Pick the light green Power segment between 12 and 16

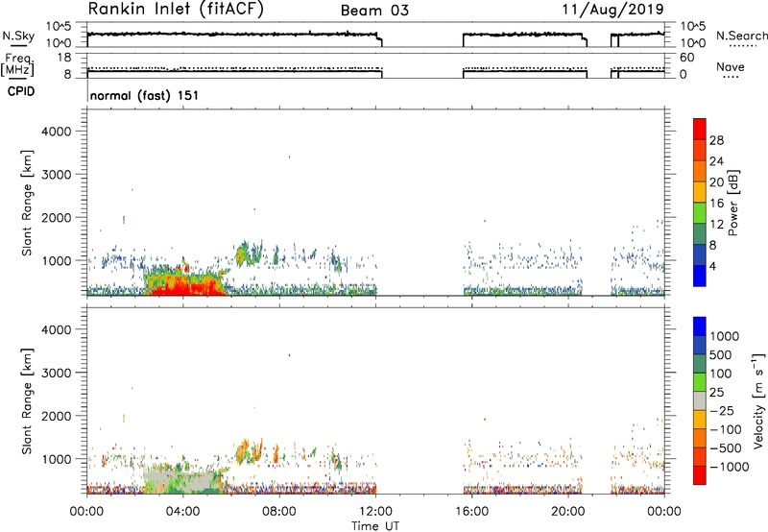[700, 213]
